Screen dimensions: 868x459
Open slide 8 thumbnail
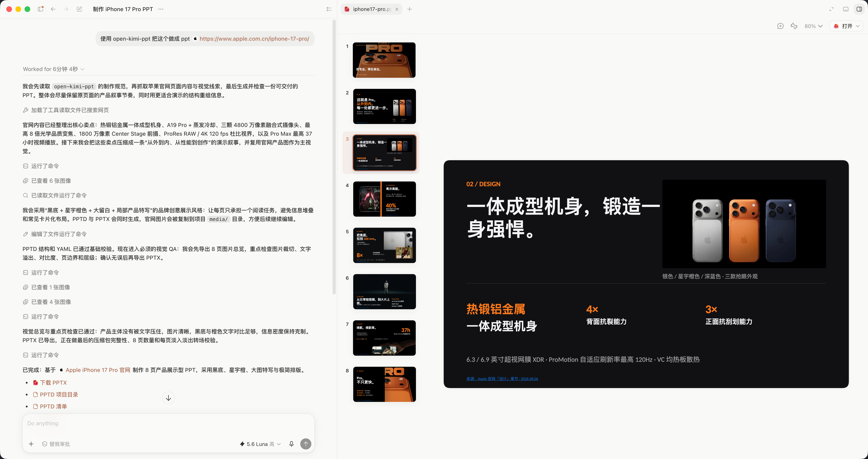(x=384, y=384)
